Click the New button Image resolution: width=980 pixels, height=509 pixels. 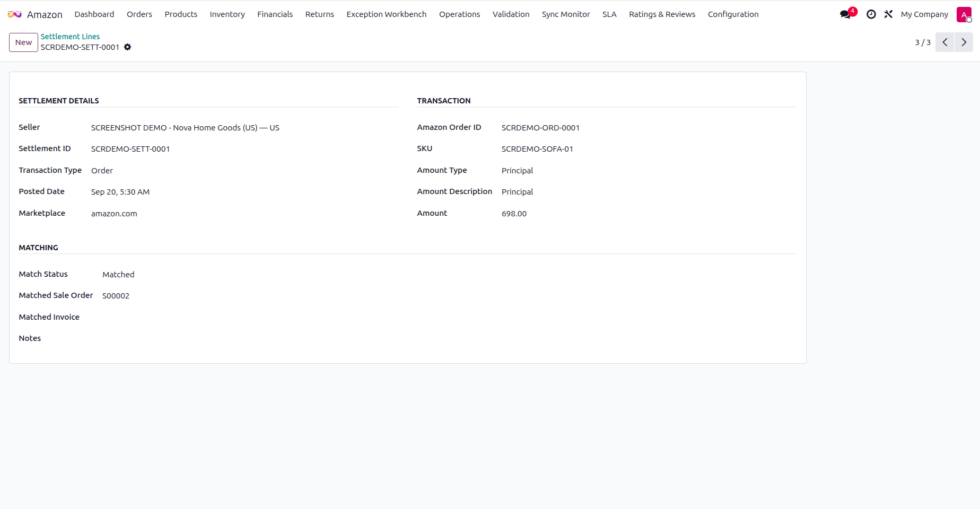23,42
